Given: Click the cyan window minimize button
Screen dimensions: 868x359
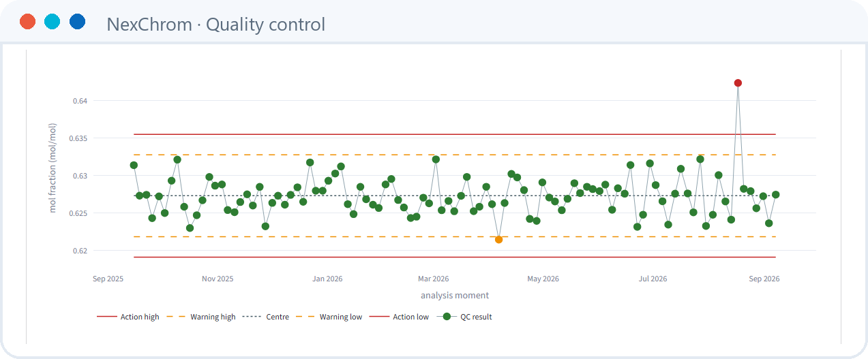Looking at the screenshot, I should (x=53, y=22).
